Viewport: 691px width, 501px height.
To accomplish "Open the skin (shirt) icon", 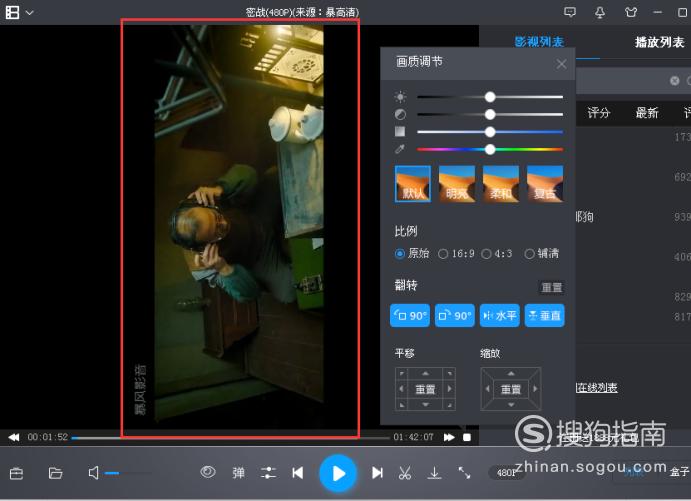I will 631,12.
